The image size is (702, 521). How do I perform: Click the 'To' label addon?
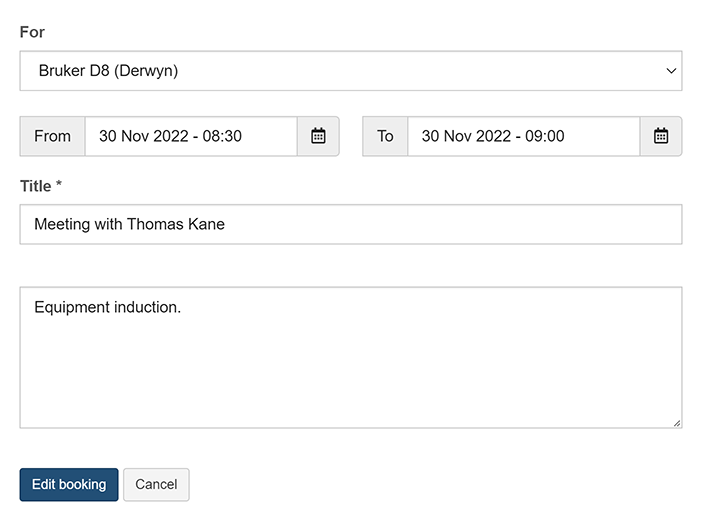pyautogui.click(x=385, y=136)
